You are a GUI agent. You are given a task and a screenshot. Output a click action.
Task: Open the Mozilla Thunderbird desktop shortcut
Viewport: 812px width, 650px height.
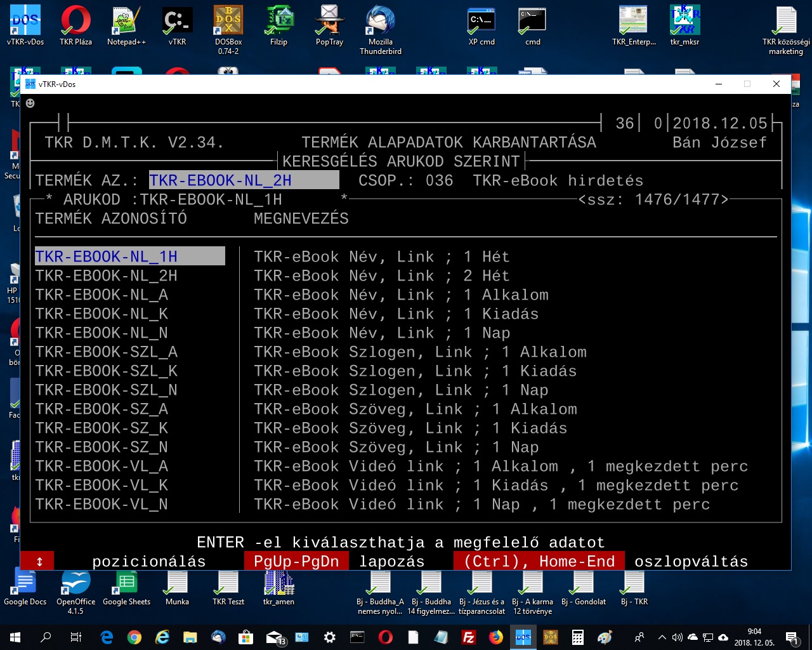click(381, 25)
